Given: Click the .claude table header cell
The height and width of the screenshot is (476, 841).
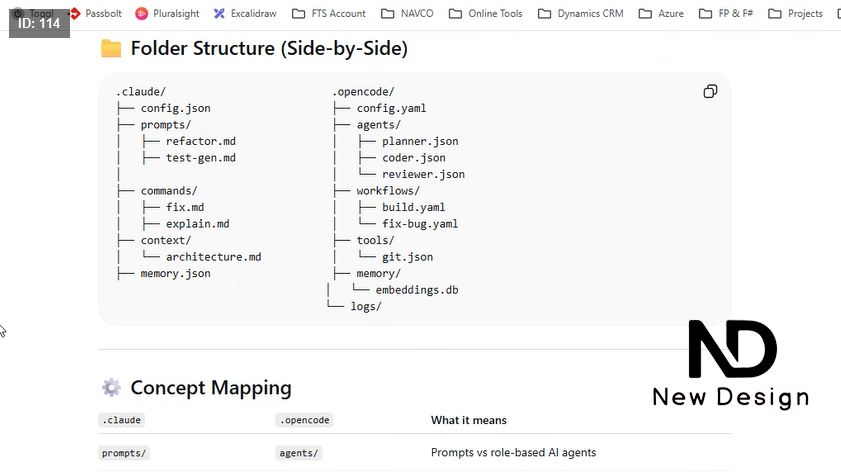Looking at the screenshot, I should click(x=120, y=421).
